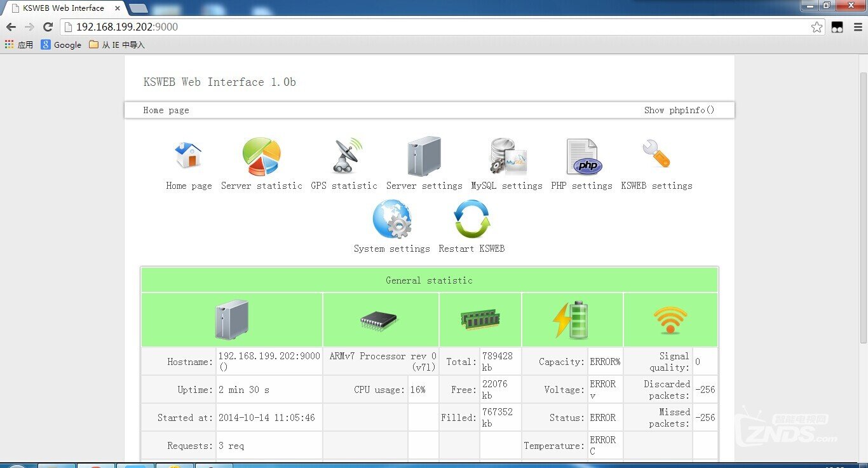Screen dimensions: 868x468
Task: Click the RAM memory module icon
Action: [480, 320]
